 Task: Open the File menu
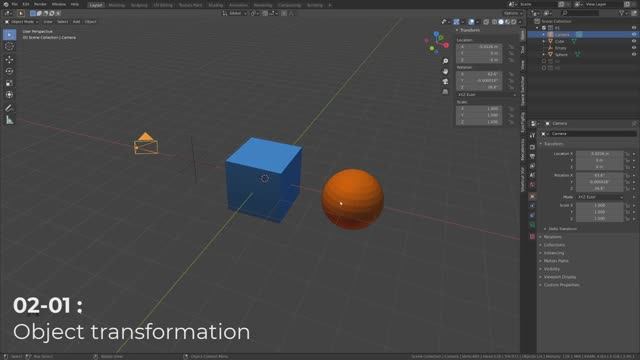tap(15, 4)
